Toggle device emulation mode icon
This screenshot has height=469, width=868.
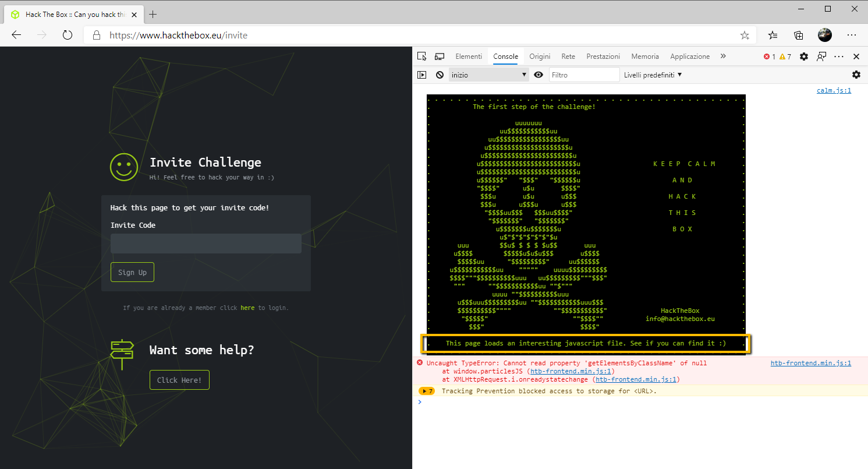tap(440, 57)
